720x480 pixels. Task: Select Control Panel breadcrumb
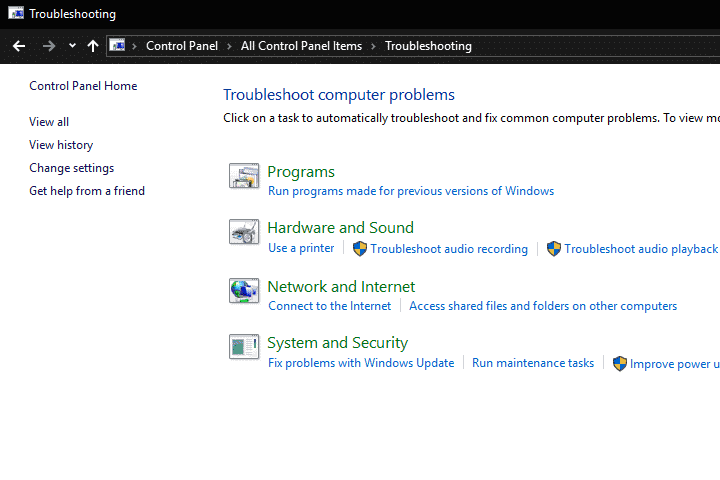[x=182, y=46]
